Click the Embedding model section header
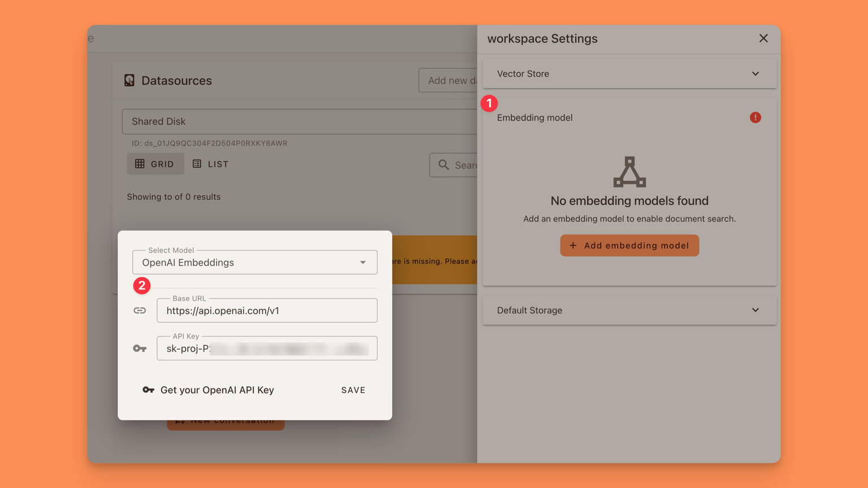Viewport: 868px width, 488px height. tap(535, 117)
